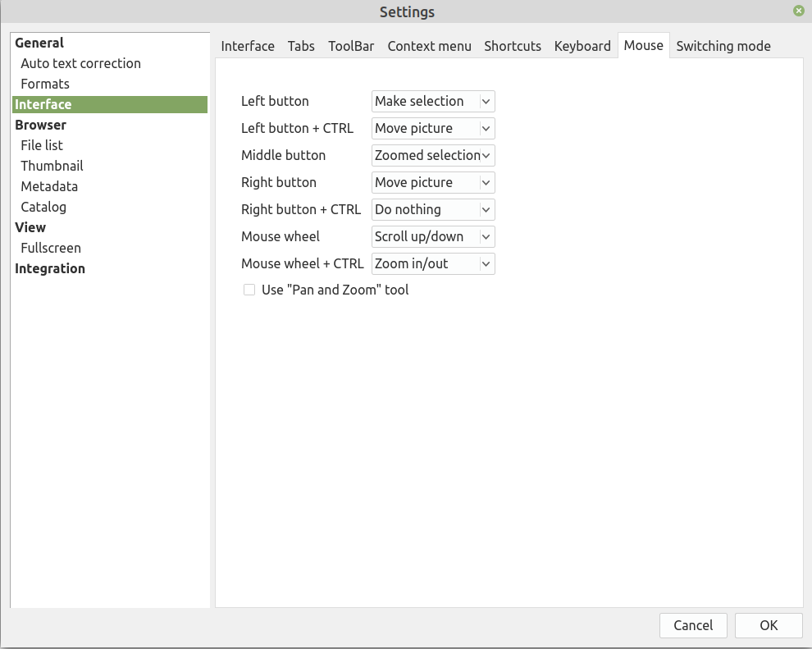Switch to the Shortcuts tab
This screenshot has height=649, width=812.
[x=513, y=46]
